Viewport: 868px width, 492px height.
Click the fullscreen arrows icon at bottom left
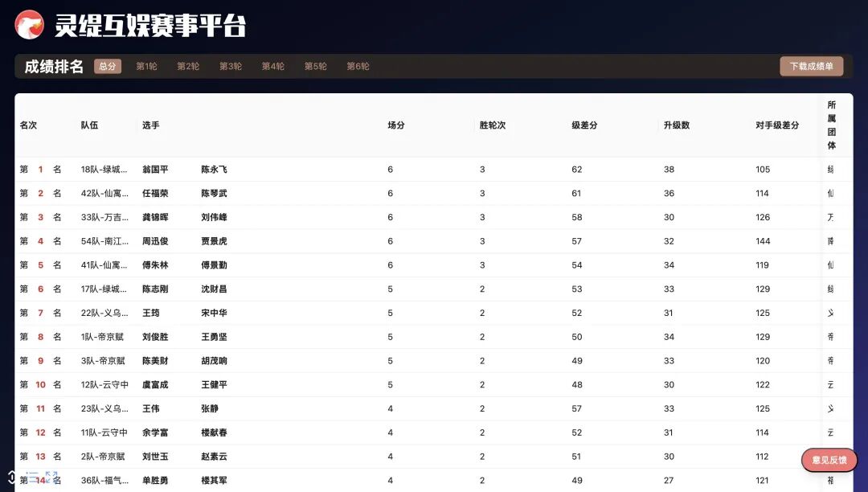(x=51, y=477)
